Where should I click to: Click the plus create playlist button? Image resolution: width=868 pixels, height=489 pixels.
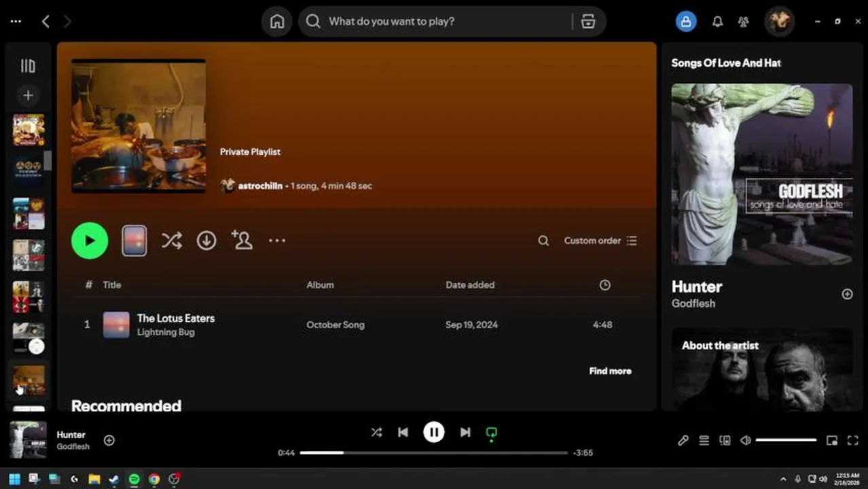tap(28, 96)
